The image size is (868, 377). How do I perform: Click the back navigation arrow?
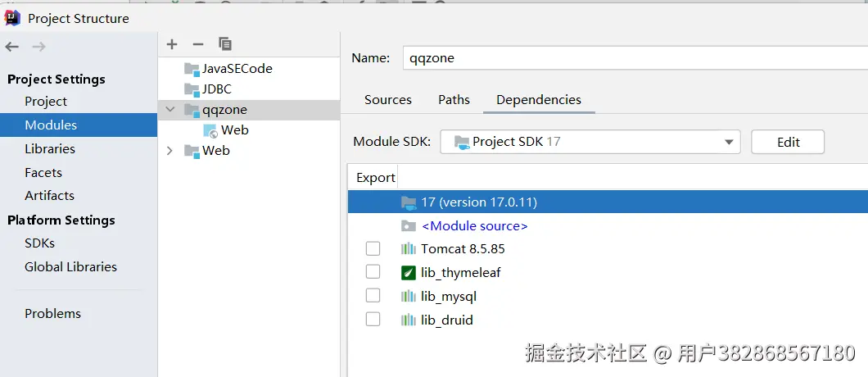[12, 47]
